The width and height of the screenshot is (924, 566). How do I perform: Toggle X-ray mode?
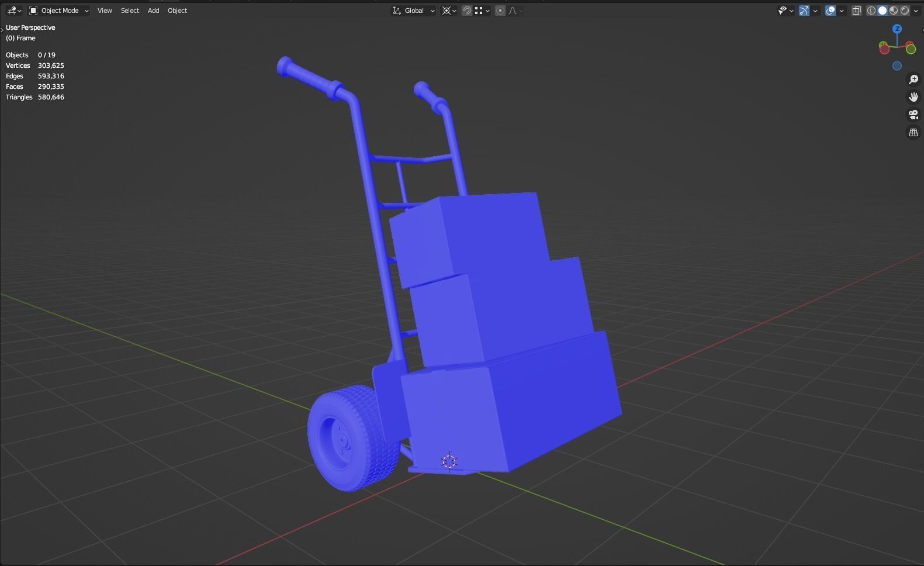coord(856,11)
